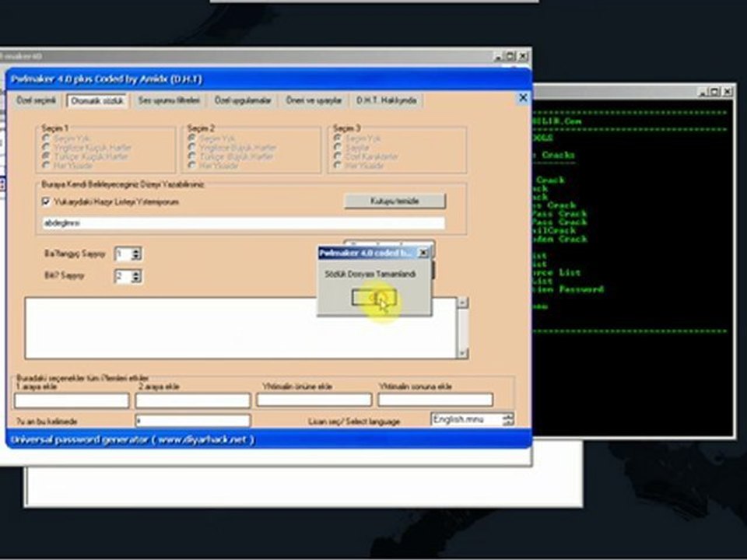Screen dimensions: 747x560
Task: Click the English.mnu language selector box
Action: pos(466,419)
